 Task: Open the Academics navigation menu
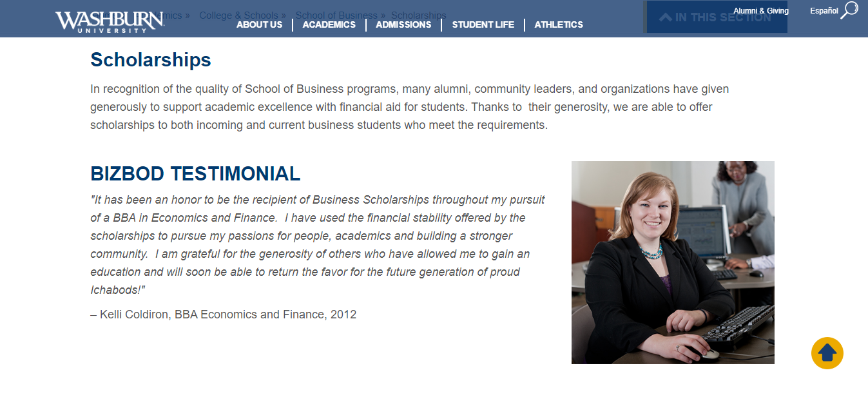click(x=329, y=24)
